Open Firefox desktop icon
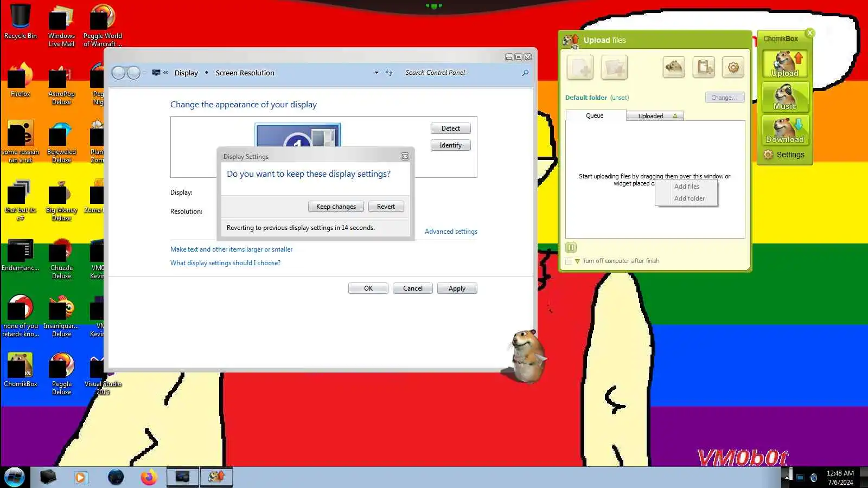The height and width of the screenshot is (488, 868). tap(20, 80)
